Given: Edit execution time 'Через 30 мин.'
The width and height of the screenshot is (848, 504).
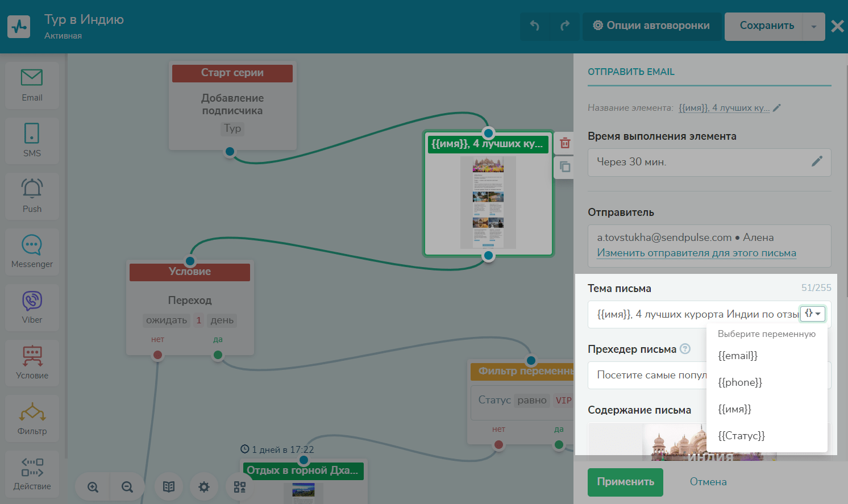Looking at the screenshot, I should point(817,162).
